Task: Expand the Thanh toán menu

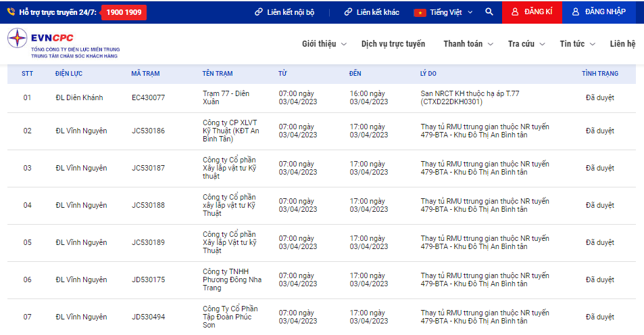Action: click(467, 44)
